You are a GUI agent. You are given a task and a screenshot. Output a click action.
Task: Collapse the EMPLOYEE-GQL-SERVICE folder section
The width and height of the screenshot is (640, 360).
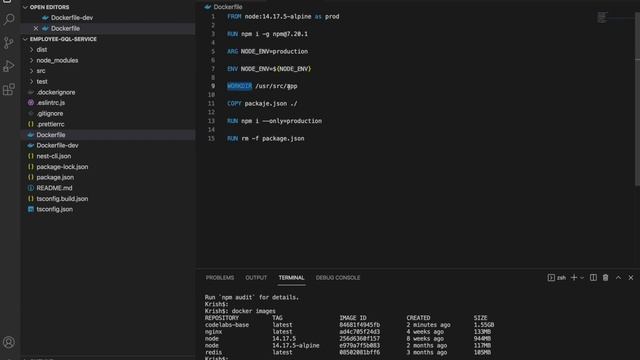25,39
